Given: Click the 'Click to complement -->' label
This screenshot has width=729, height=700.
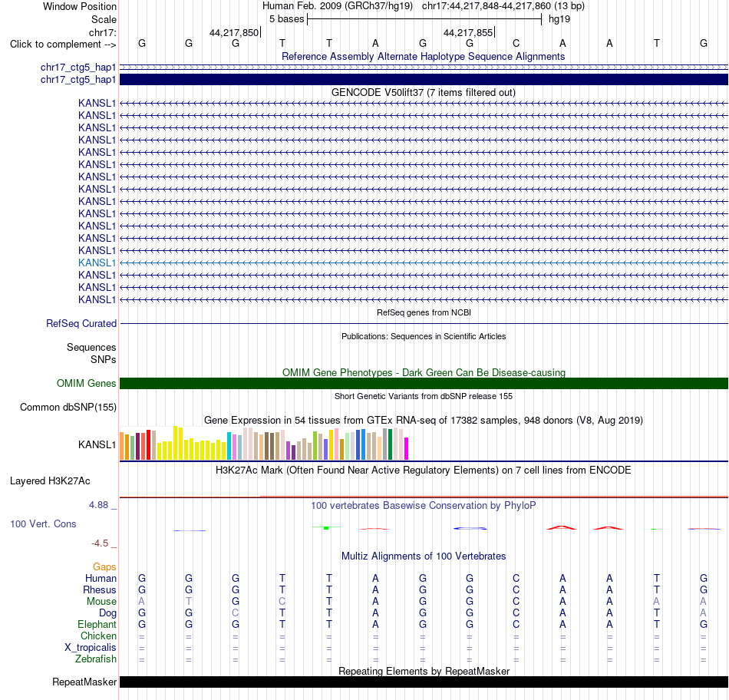Looking at the screenshot, I should pos(63,45).
